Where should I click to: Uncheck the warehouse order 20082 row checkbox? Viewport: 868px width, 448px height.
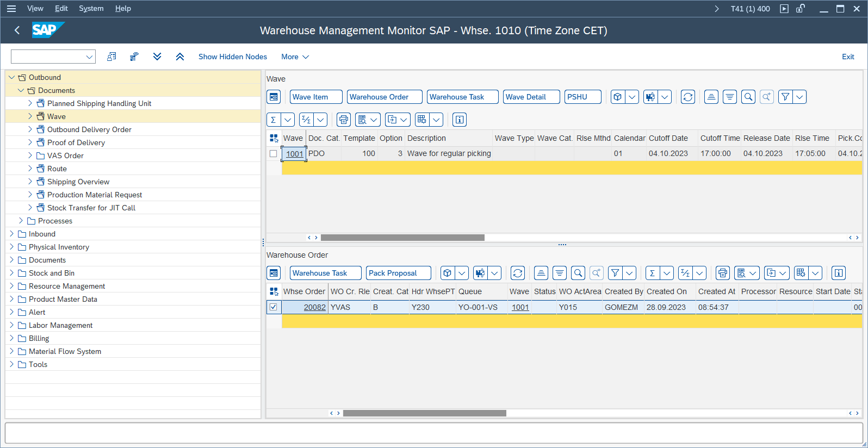coord(274,307)
